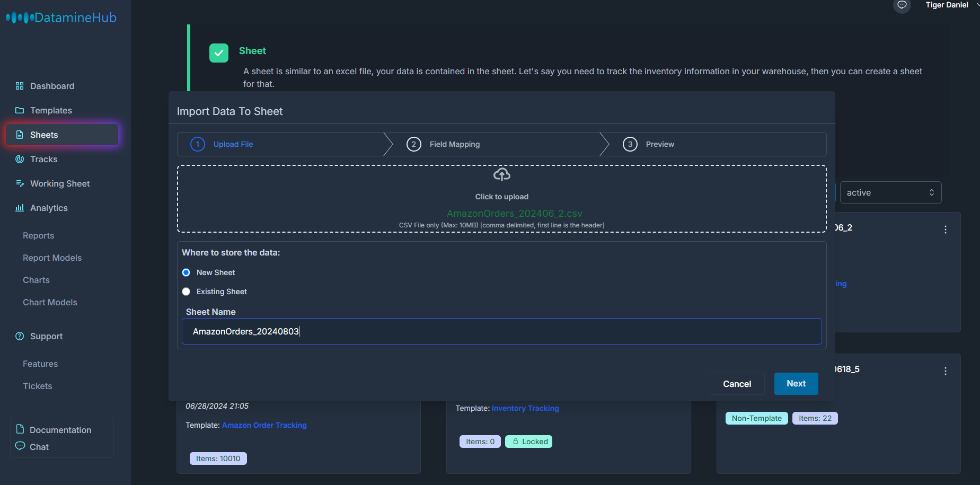
Task: Open the Inventory Tracking template link
Action: (525, 408)
